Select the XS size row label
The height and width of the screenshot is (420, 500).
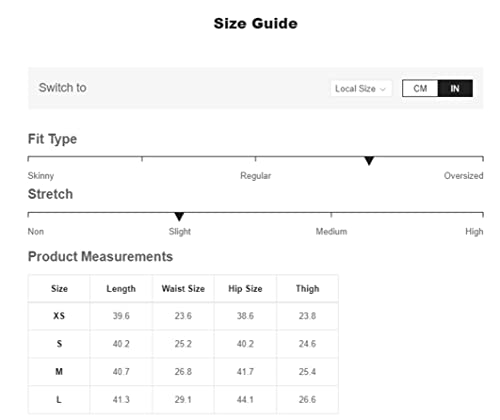pos(59,316)
